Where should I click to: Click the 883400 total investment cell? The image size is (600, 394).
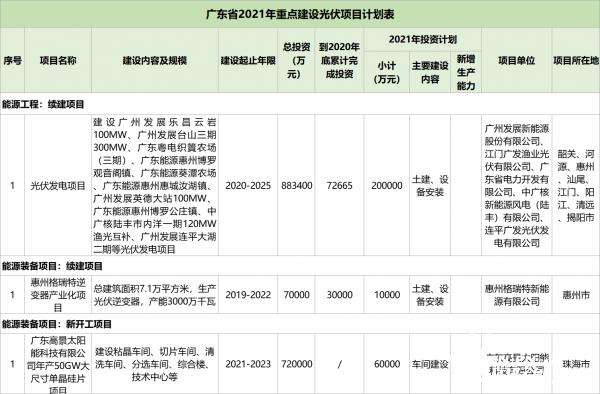[x=296, y=186]
